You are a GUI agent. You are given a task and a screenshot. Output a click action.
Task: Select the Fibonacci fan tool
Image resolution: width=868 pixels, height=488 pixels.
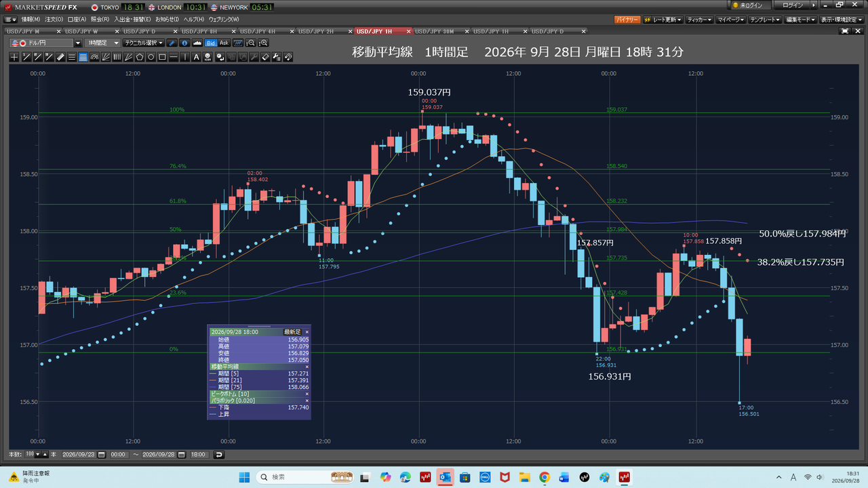click(x=106, y=58)
